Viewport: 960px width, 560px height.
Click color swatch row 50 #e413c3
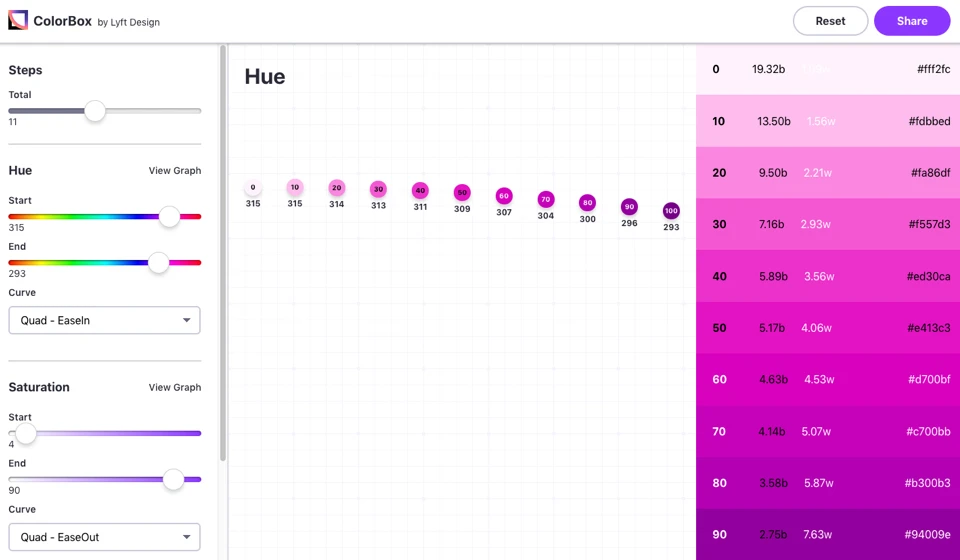(828, 327)
